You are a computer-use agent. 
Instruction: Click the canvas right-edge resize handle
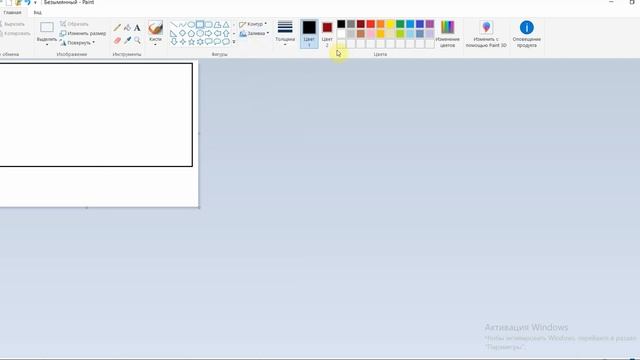[x=199, y=133]
